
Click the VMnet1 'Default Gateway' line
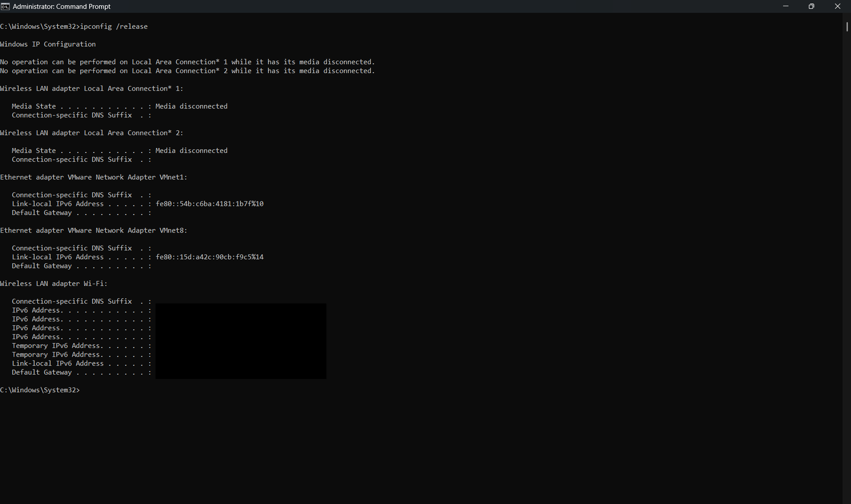click(81, 213)
